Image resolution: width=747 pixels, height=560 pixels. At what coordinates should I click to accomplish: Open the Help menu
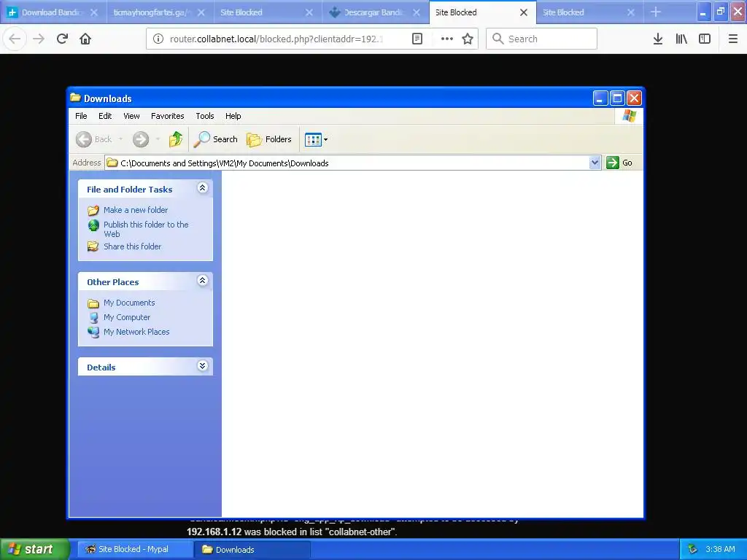[233, 116]
